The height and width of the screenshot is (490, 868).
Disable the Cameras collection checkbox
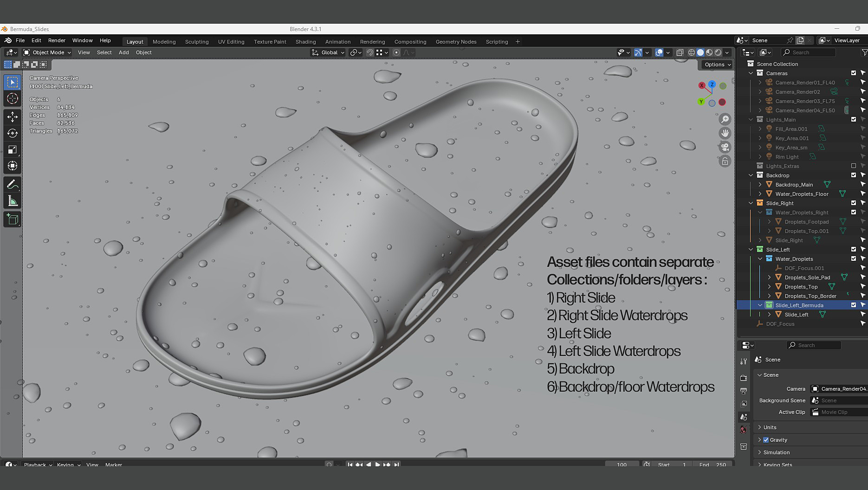pos(854,73)
